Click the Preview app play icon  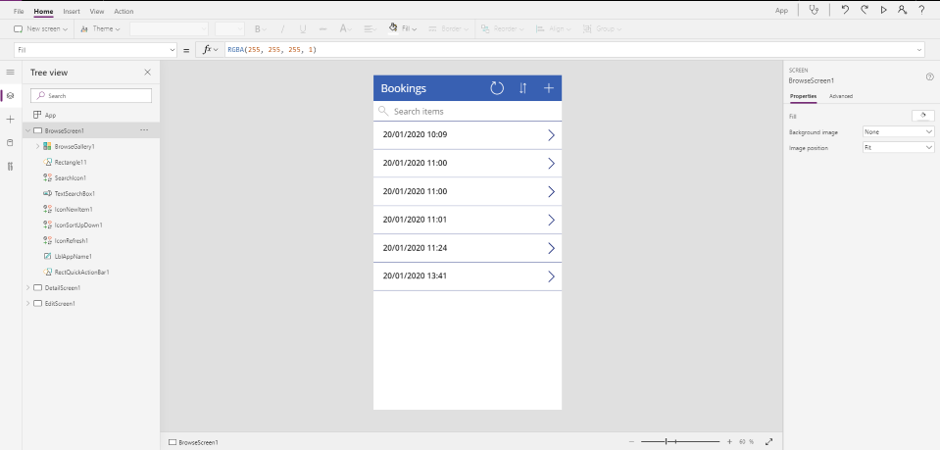coord(883,10)
